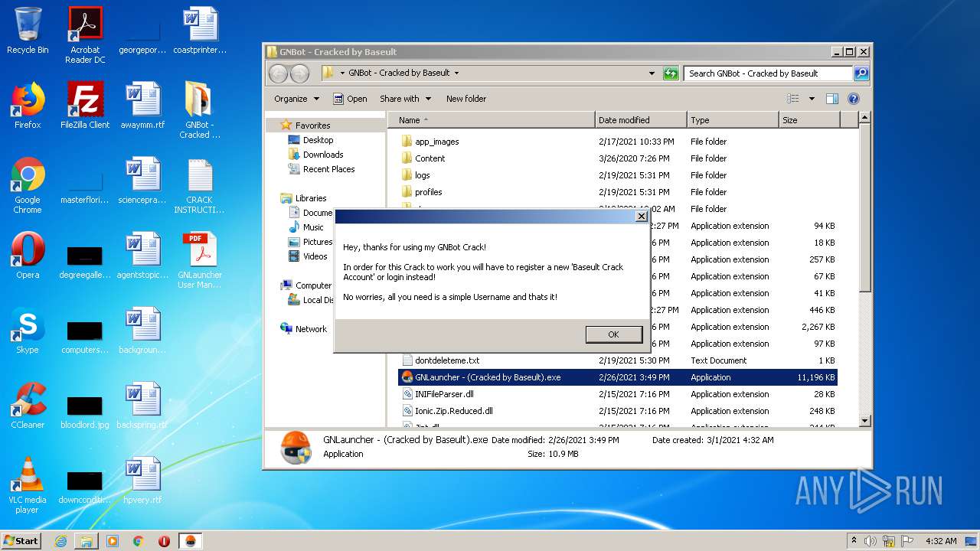Launch VLC media player desktop shortcut

point(28,485)
